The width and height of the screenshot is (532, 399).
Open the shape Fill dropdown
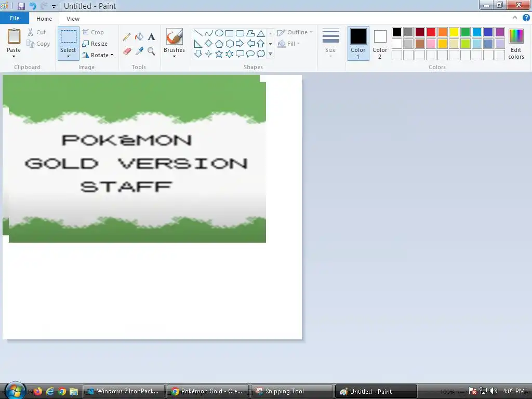(x=289, y=44)
